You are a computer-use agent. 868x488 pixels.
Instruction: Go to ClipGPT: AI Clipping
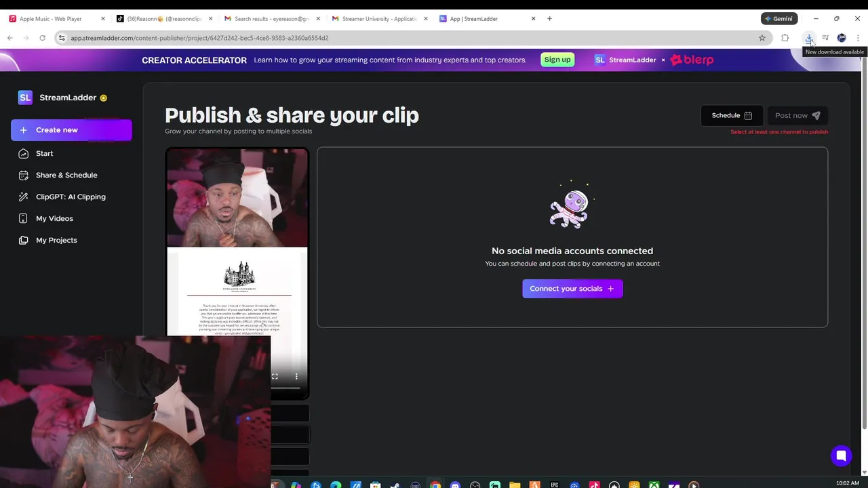(71, 197)
